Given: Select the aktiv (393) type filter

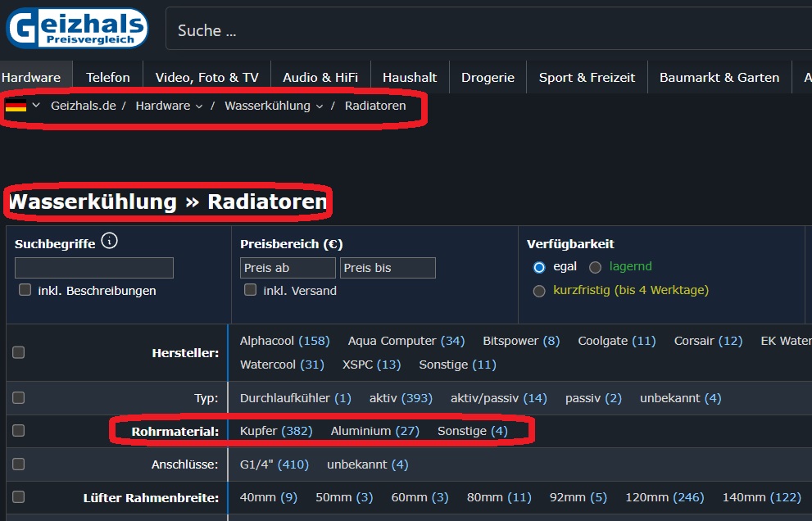Looking at the screenshot, I should pos(401,398).
